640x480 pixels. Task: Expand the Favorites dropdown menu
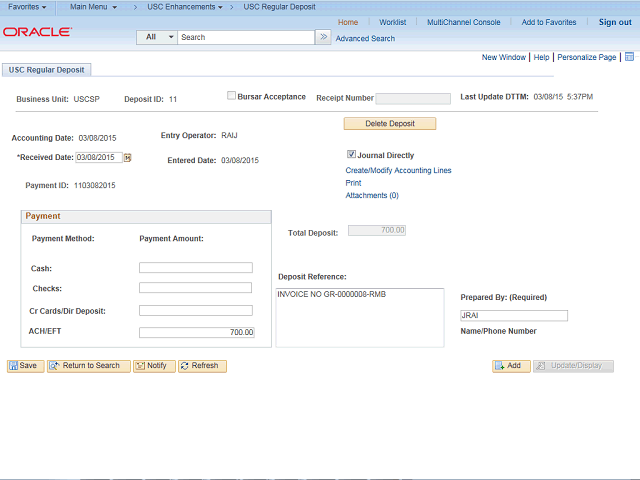click(x=27, y=7)
